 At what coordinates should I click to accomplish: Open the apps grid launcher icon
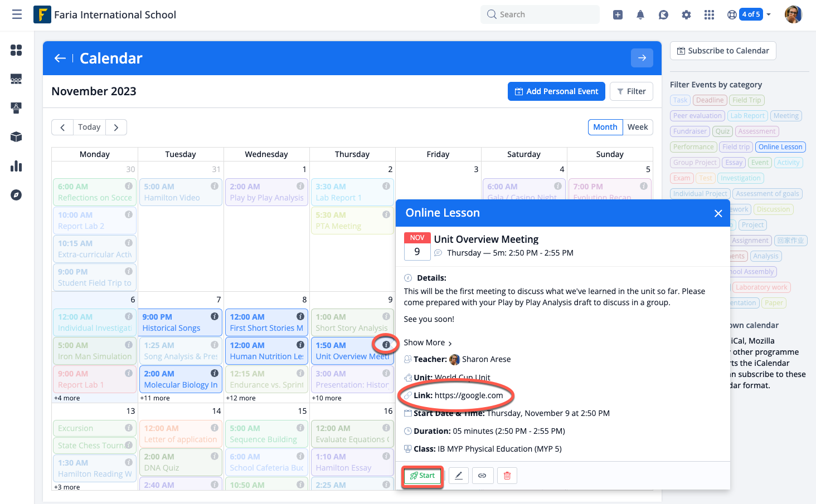point(709,15)
